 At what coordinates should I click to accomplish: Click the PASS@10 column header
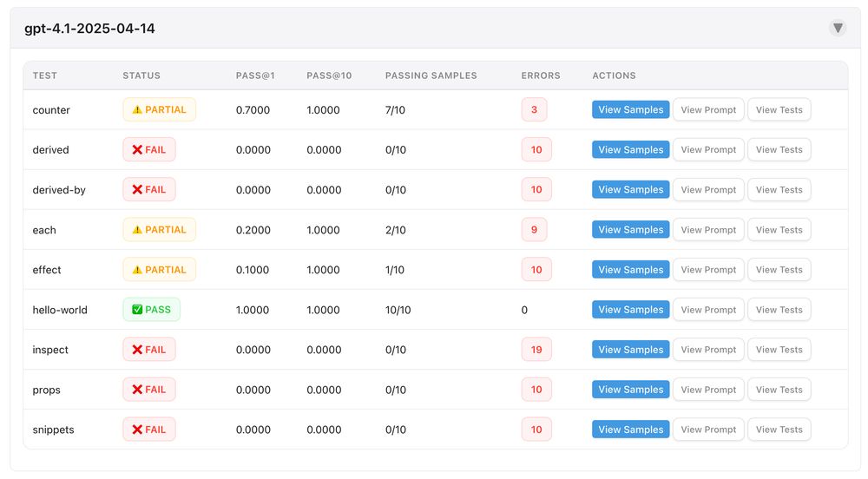(329, 75)
